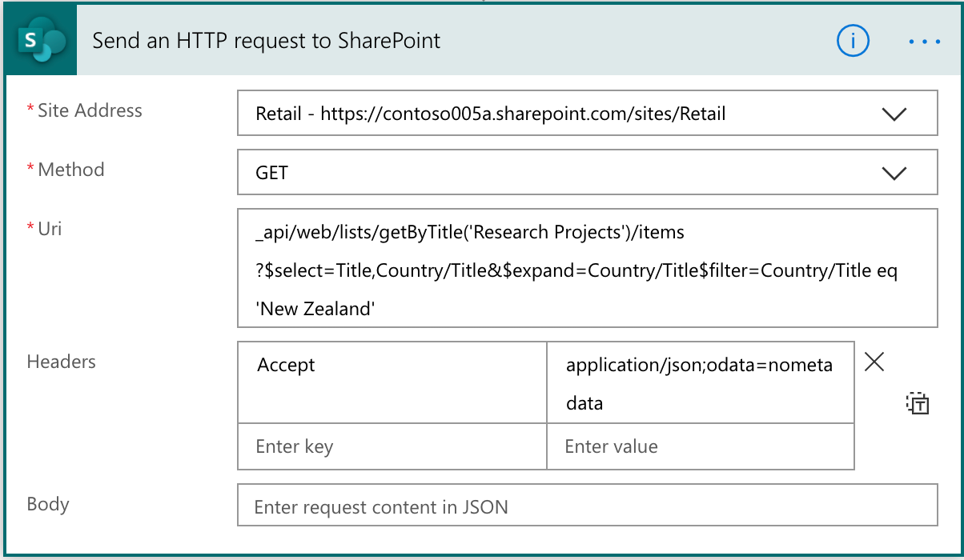Click the 'Uri' label

pos(50,229)
